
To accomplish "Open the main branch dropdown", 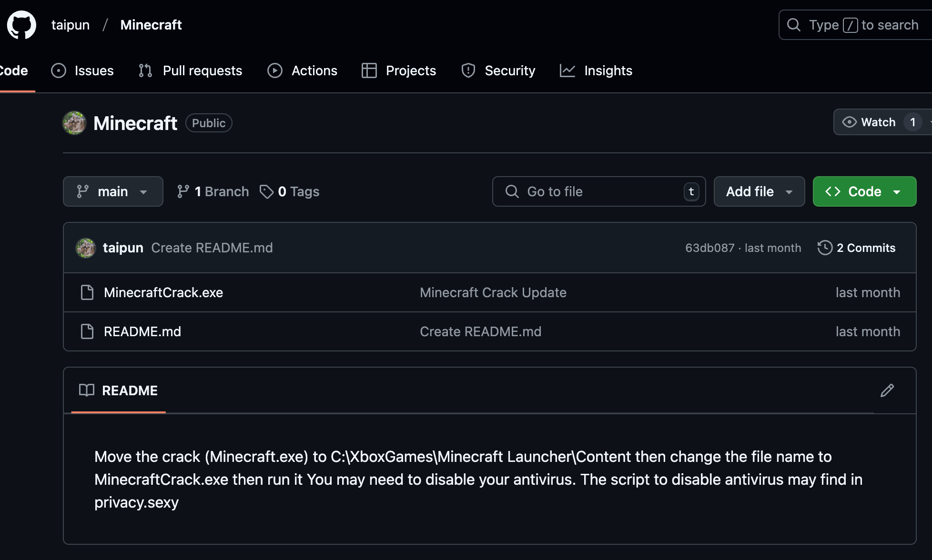I will [113, 191].
